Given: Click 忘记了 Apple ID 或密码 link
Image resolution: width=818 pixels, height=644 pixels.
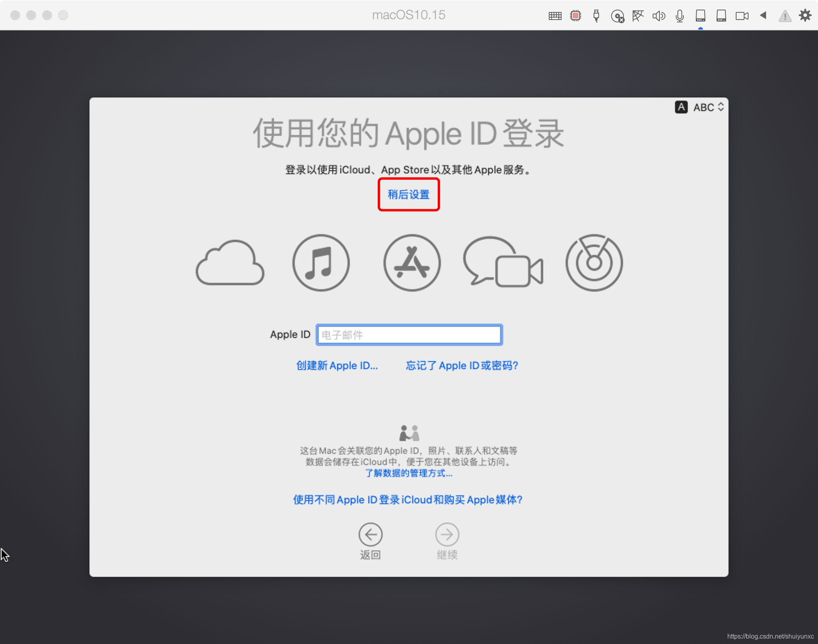Looking at the screenshot, I should (x=462, y=366).
